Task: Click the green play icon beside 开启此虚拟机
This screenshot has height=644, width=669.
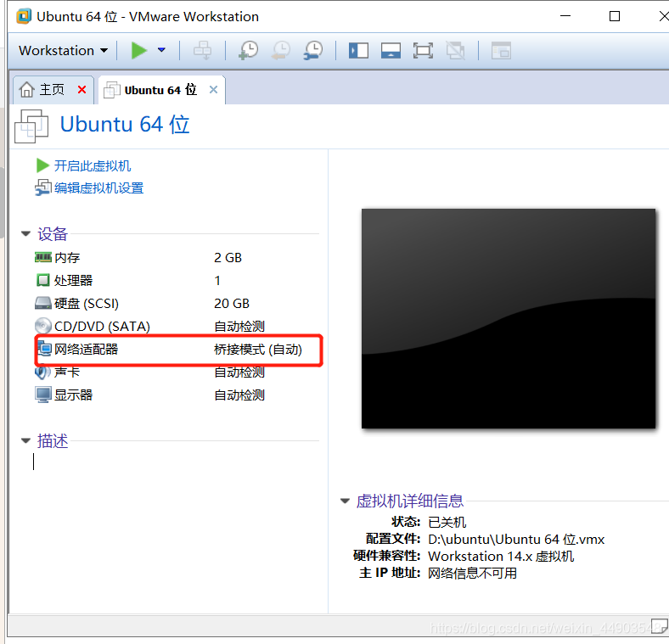Action: point(42,165)
